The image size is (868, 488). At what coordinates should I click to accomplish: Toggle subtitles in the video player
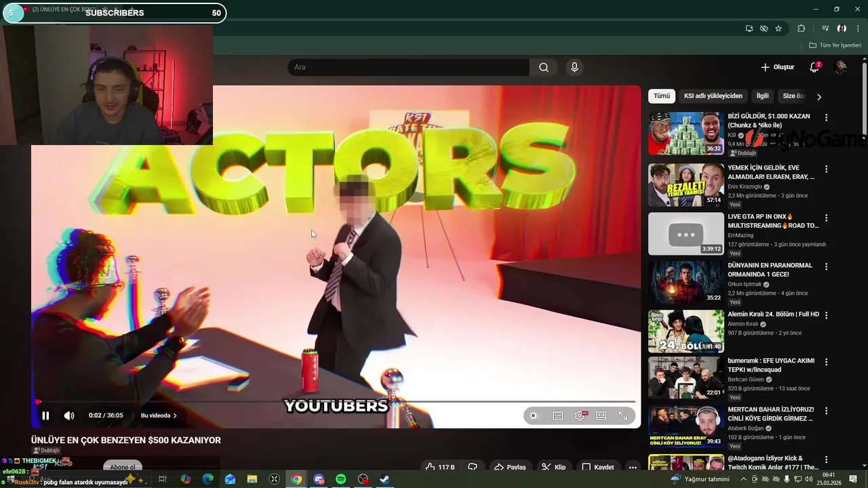[x=557, y=415]
